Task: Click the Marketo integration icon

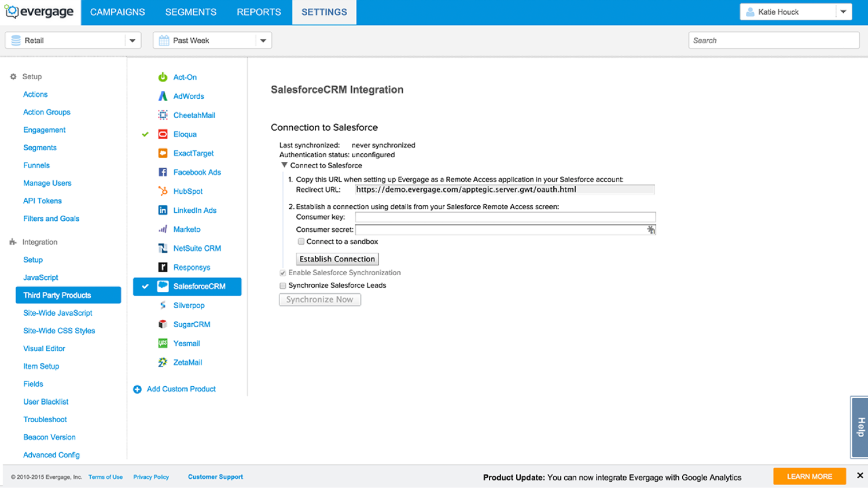Action: click(163, 229)
